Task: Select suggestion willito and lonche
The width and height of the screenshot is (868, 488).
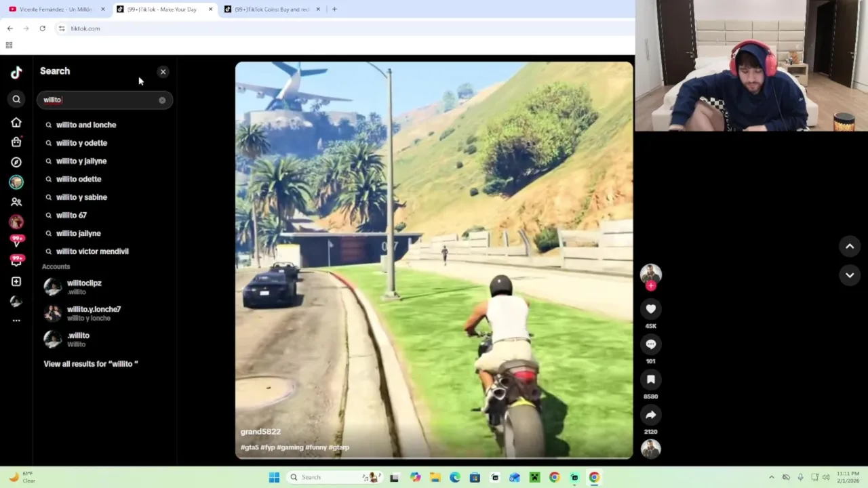Action: tap(86, 125)
